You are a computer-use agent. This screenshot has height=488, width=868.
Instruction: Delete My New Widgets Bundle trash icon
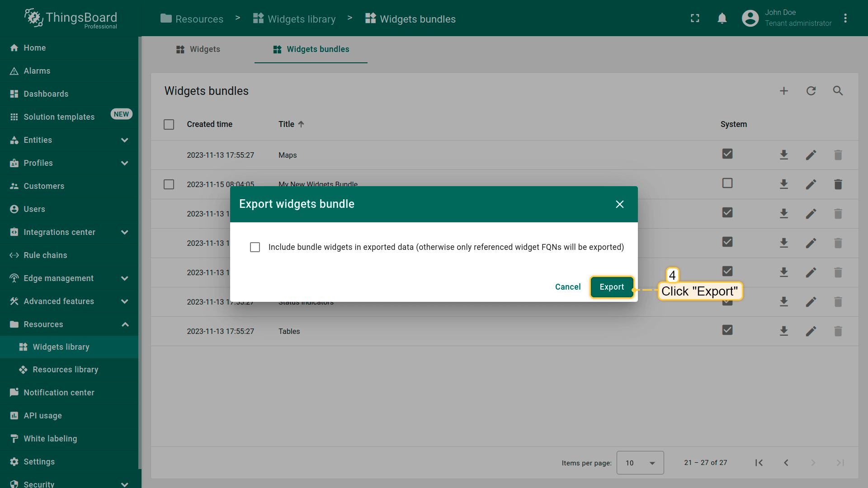[x=838, y=184]
